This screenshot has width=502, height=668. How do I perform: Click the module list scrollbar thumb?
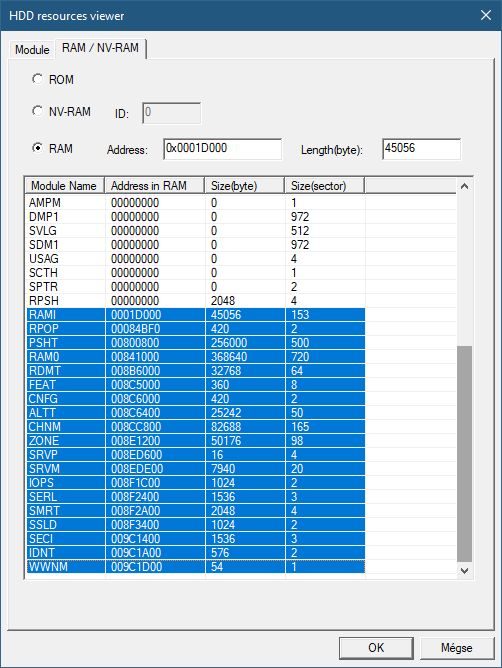(464, 454)
